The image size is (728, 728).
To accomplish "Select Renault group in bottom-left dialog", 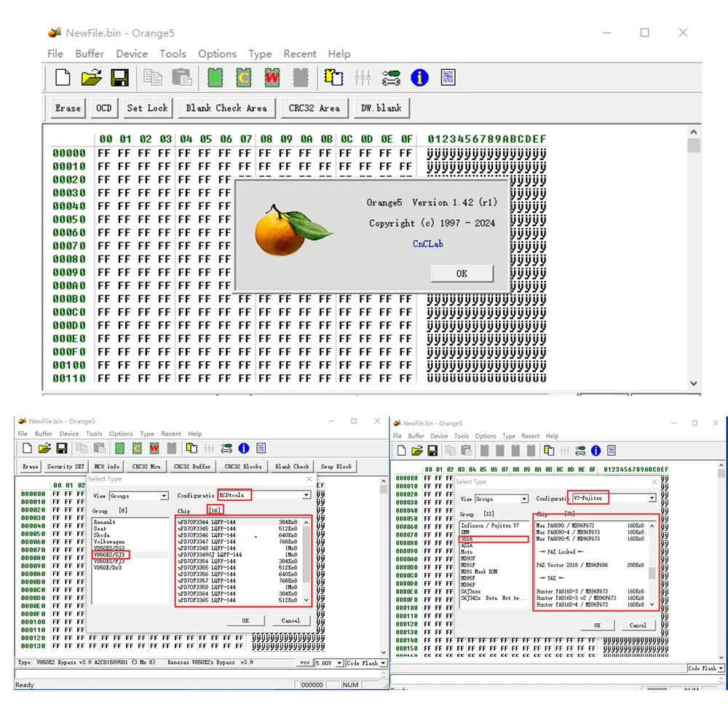I will tap(105, 522).
